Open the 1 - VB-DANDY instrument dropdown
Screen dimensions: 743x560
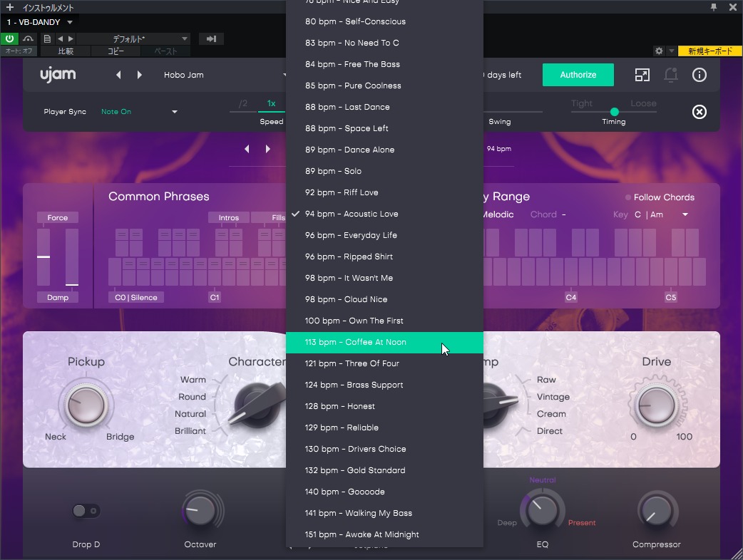click(40, 22)
